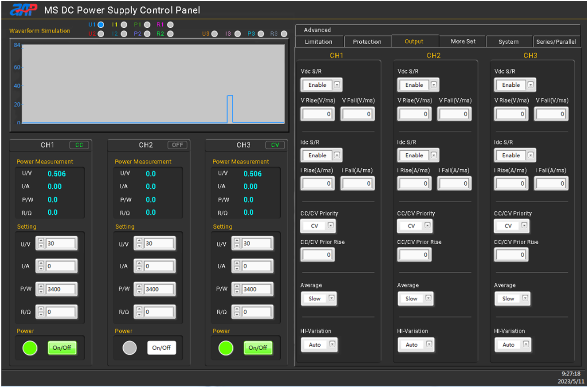Viewport: 588px width, 388px height.
Task: Click the CH1 V Rise input field
Action: pos(317,114)
